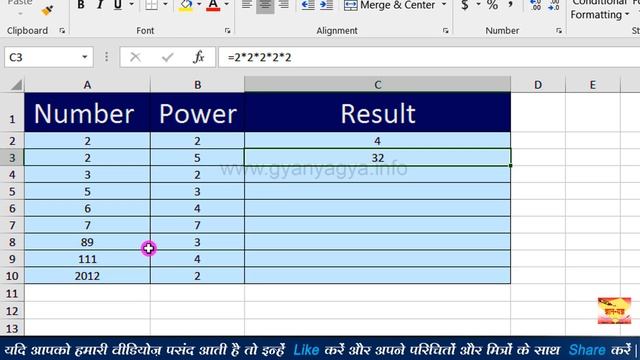
Task: Select cell C2 containing 4
Action: [x=378, y=141]
